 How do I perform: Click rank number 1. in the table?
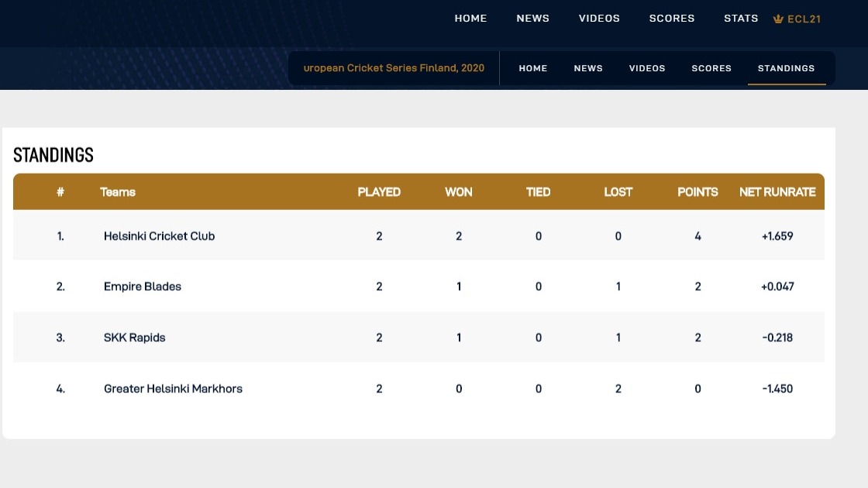point(60,236)
